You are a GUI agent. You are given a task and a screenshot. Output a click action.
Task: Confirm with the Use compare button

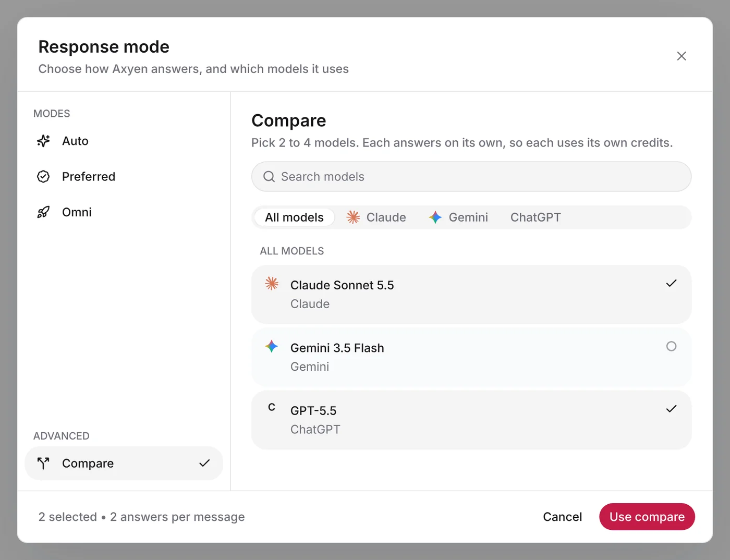647,517
